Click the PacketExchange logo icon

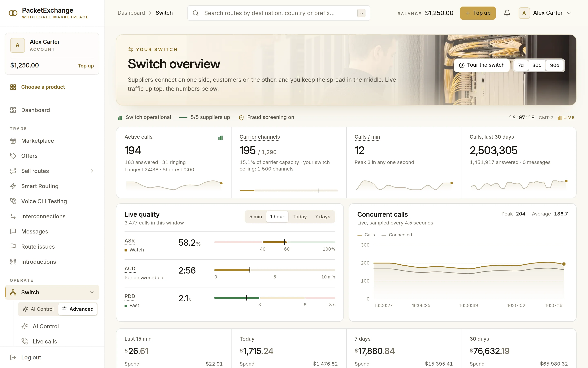click(x=13, y=13)
